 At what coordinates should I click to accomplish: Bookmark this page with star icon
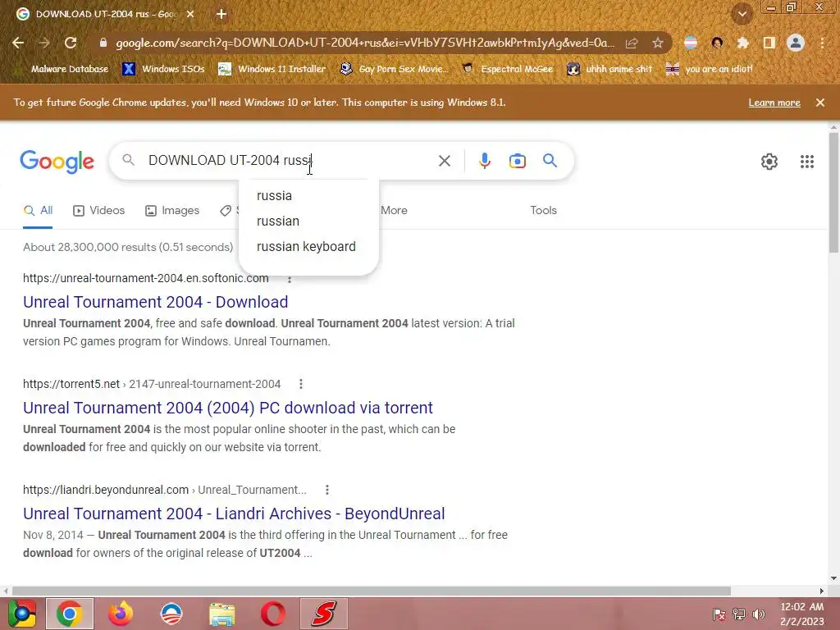tap(658, 43)
